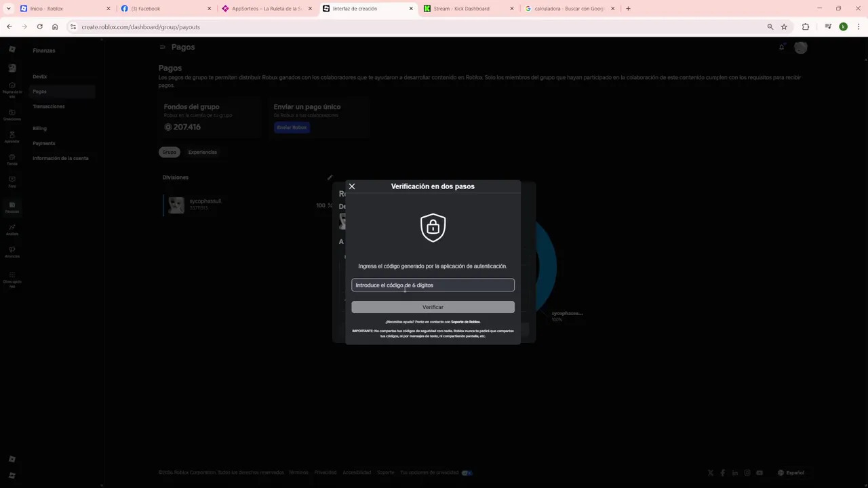Open Transacciones in Finanzas menu

[x=49, y=106]
